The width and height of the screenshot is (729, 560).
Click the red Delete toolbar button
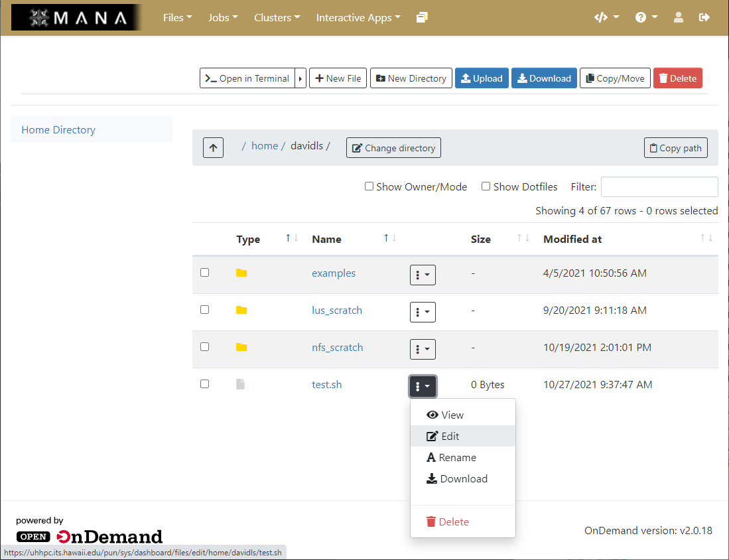(678, 78)
